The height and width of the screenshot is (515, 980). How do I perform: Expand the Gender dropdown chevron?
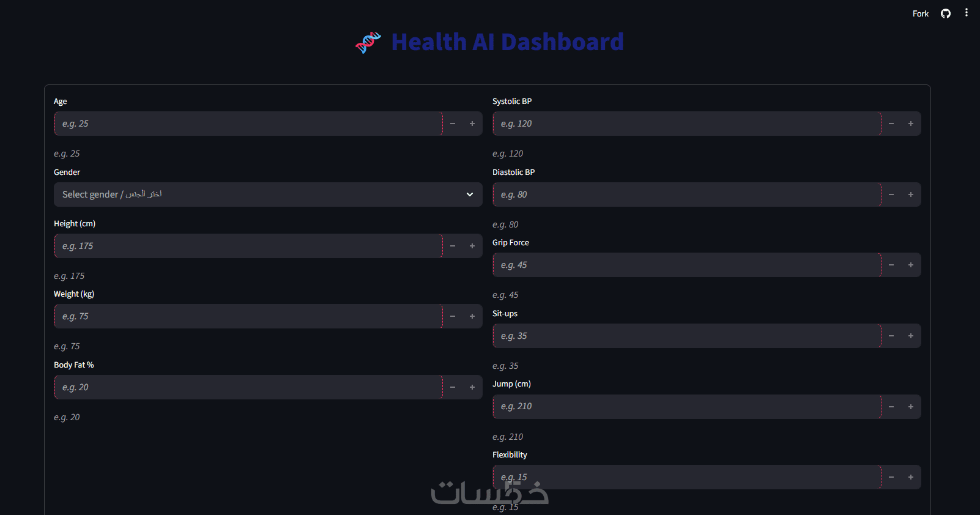[470, 195]
